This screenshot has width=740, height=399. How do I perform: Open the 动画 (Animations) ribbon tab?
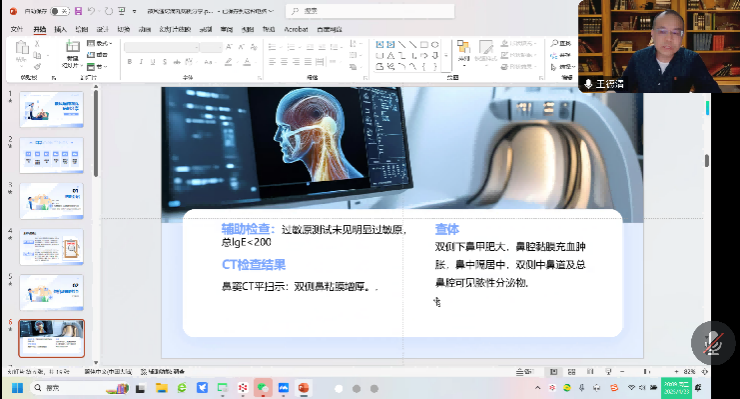pos(144,29)
